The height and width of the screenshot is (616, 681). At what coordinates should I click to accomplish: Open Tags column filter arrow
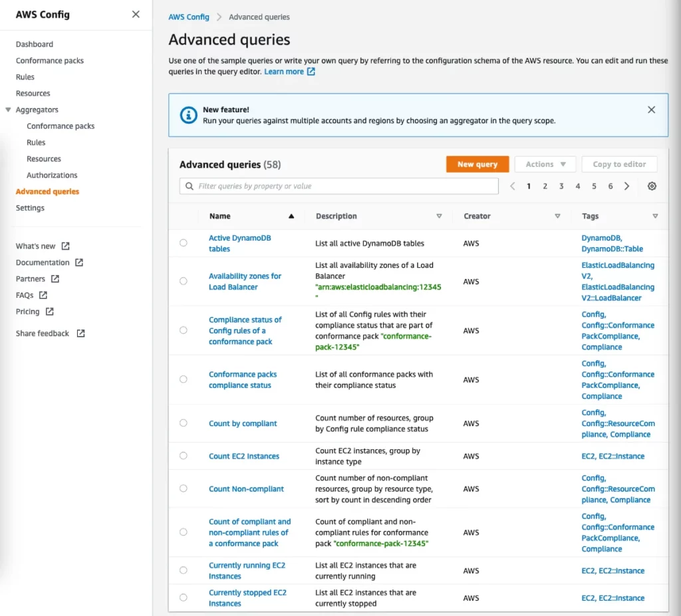click(655, 216)
